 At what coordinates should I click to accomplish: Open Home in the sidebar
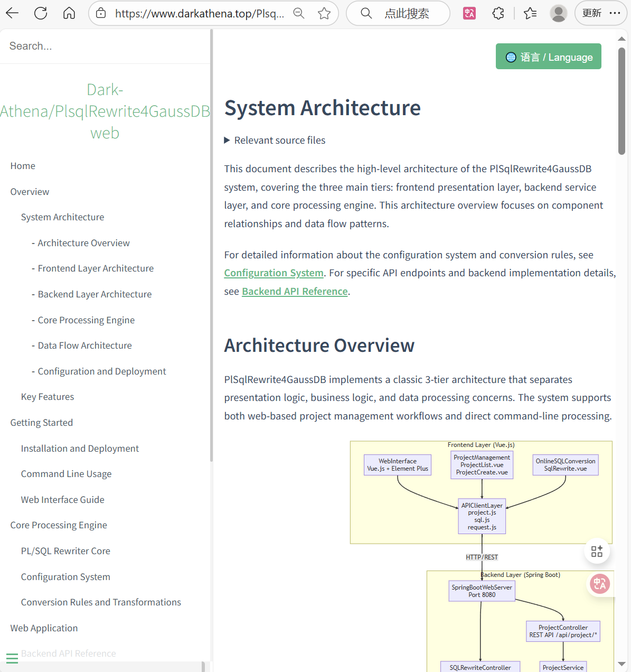pos(23,166)
